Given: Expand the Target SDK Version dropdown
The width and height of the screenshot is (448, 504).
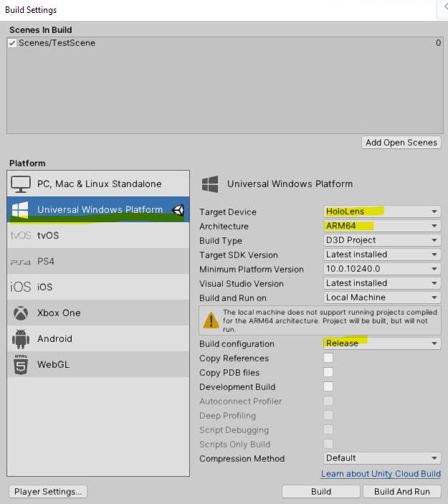Looking at the screenshot, I should tap(382, 255).
